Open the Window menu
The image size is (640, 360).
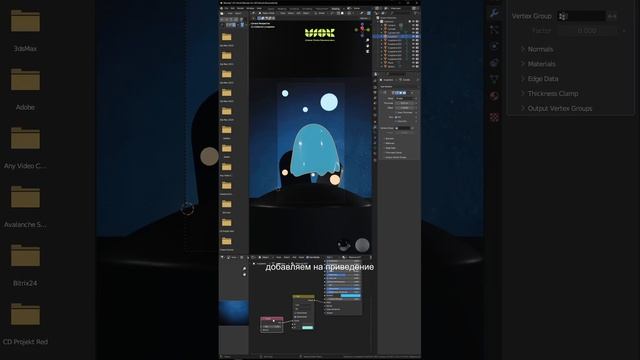point(250,9)
